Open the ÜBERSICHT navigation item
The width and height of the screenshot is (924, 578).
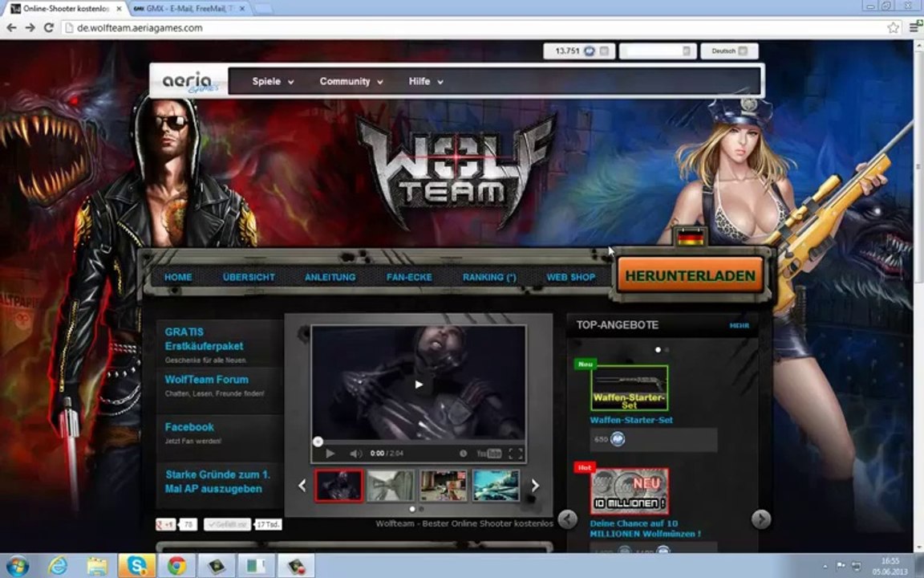(x=249, y=277)
